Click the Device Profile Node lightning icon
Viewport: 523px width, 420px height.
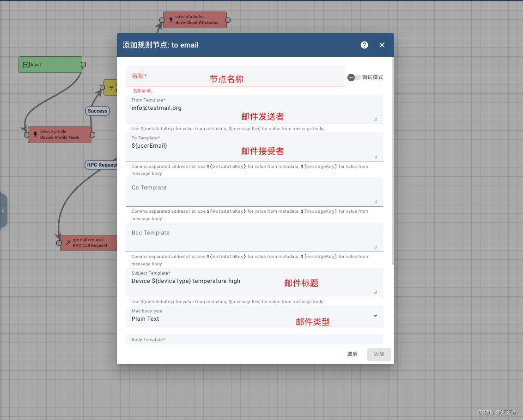[x=35, y=135]
